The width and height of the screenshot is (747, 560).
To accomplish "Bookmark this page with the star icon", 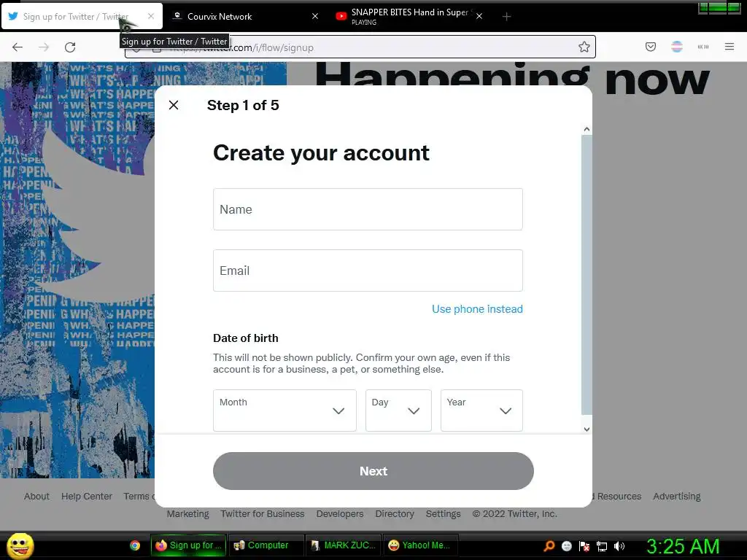I will click(x=584, y=47).
